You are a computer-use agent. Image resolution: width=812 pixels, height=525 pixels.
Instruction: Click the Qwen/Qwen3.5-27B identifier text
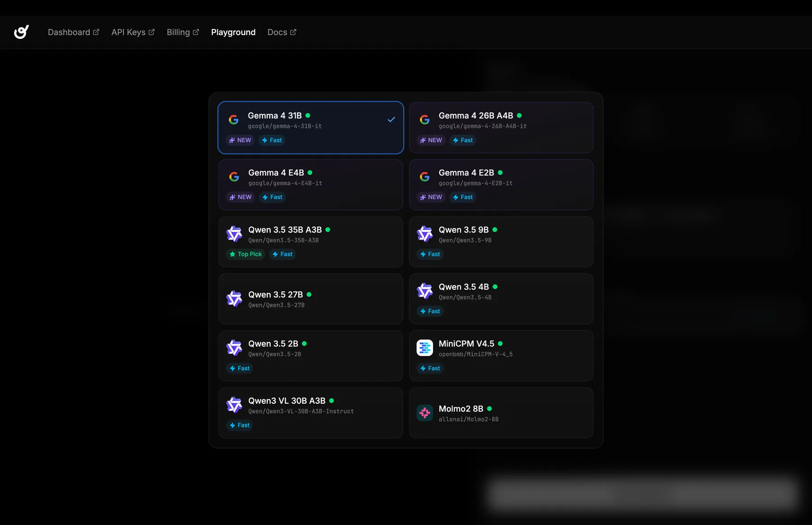tap(276, 305)
